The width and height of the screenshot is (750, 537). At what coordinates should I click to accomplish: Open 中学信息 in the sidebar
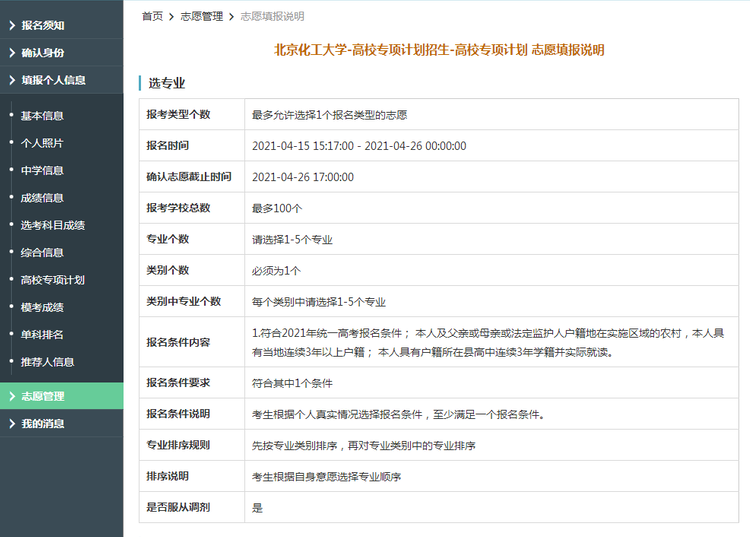click(x=42, y=170)
